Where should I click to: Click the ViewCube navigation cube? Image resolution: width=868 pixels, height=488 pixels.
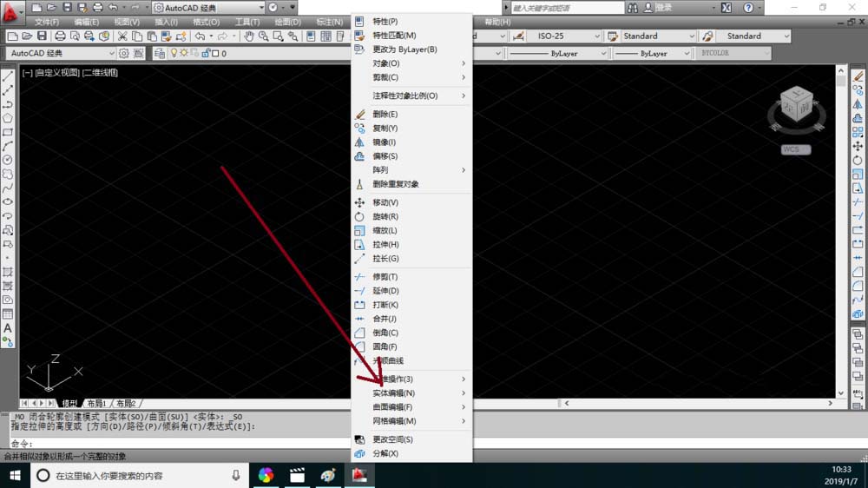tap(797, 105)
